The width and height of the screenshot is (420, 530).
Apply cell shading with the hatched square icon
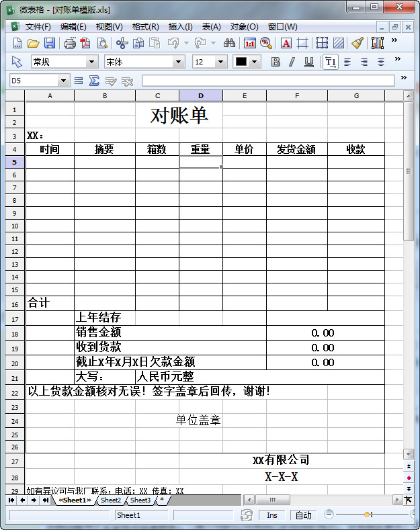click(x=339, y=43)
